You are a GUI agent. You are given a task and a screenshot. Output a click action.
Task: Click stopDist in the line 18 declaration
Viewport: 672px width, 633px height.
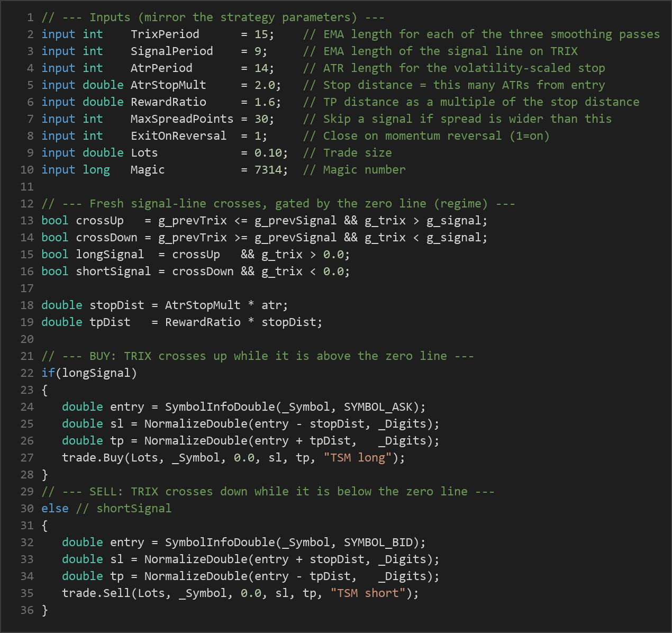click(117, 305)
